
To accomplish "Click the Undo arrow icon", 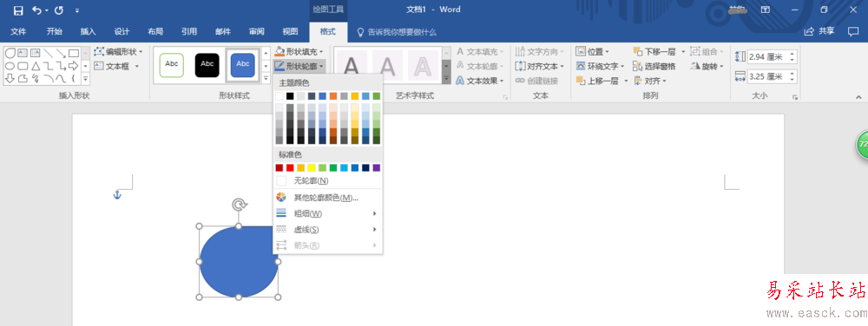I will 37,10.
